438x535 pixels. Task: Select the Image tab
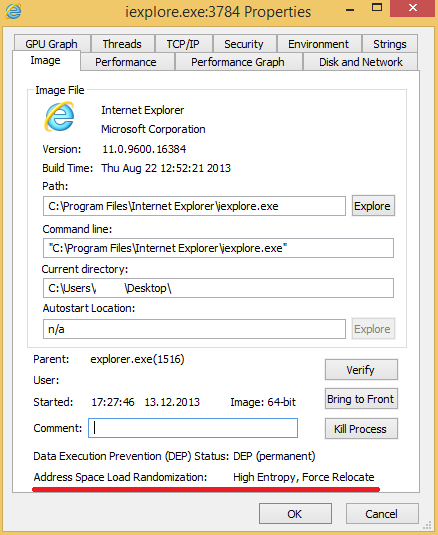click(x=45, y=60)
